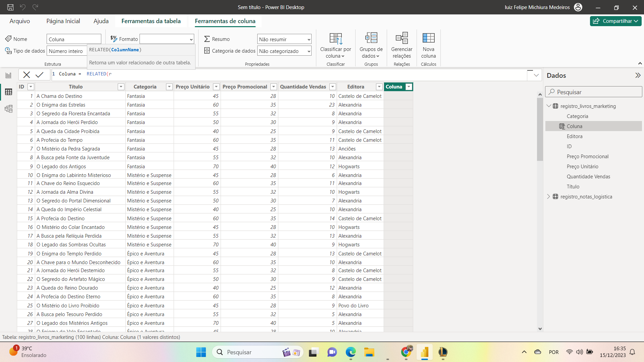Select Ferramentas de coluna tab

coord(225,21)
